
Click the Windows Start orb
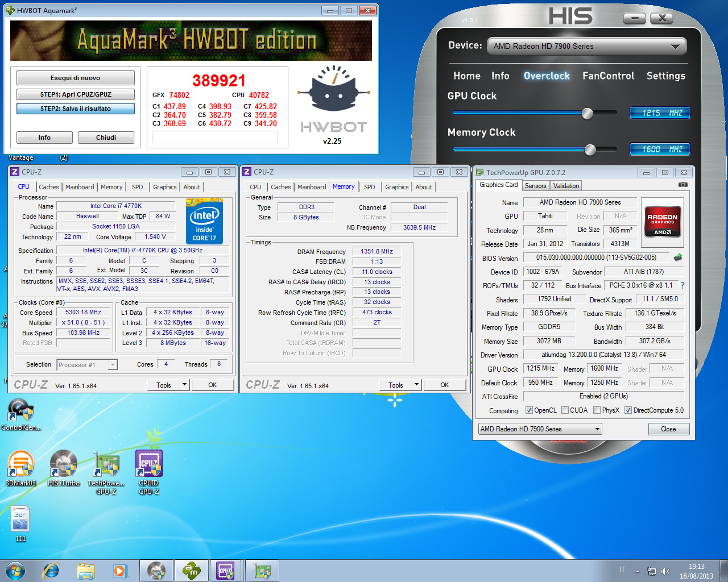coord(15,571)
